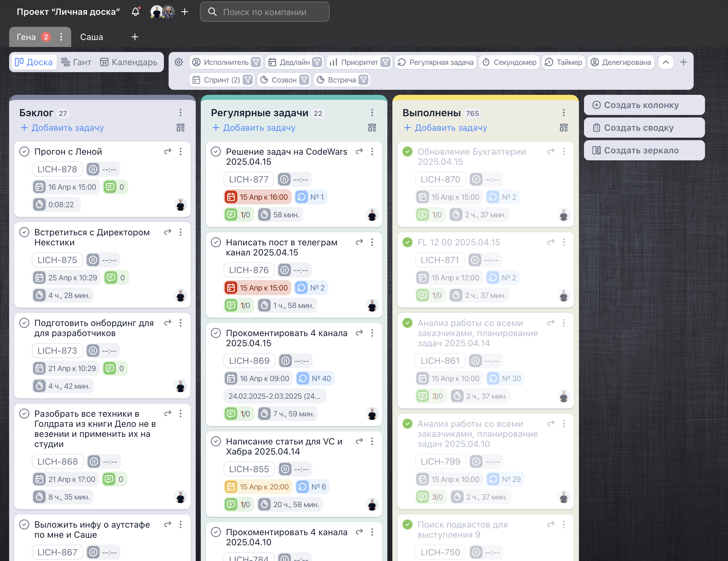Screen dimensions: 728x561
Task: Open the notifications bell
Action: coord(135,12)
